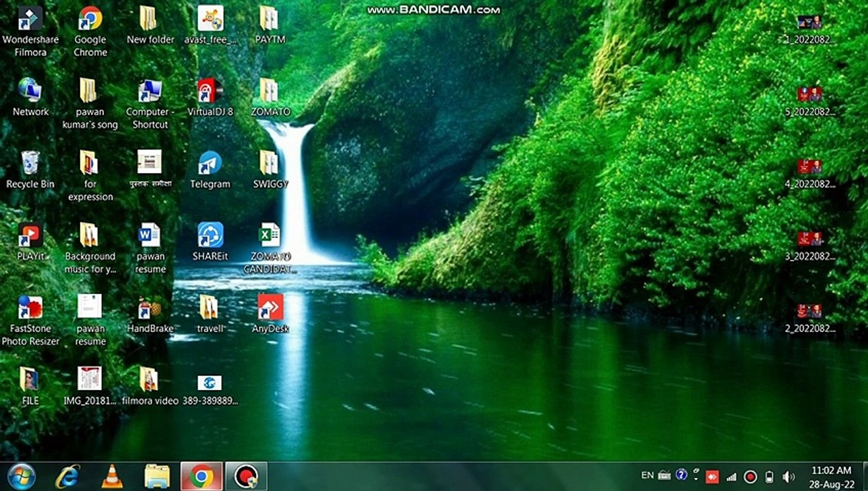Open language bar Help icon

point(681,475)
